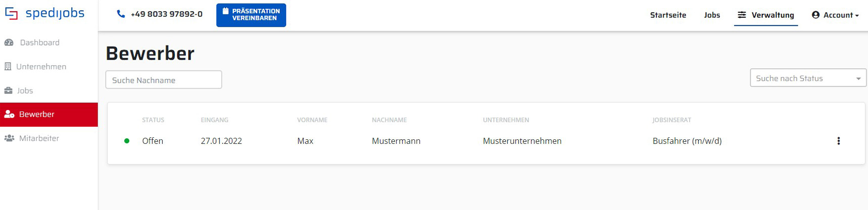Call the phone number +49 8033 97892-0
The height and width of the screenshot is (210, 868).
coord(166,14)
